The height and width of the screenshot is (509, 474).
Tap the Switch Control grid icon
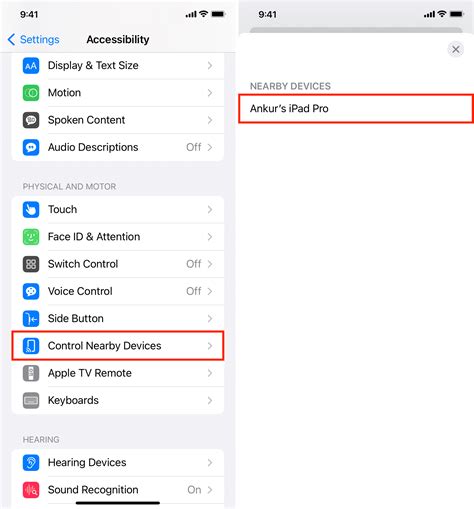[31, 264]
